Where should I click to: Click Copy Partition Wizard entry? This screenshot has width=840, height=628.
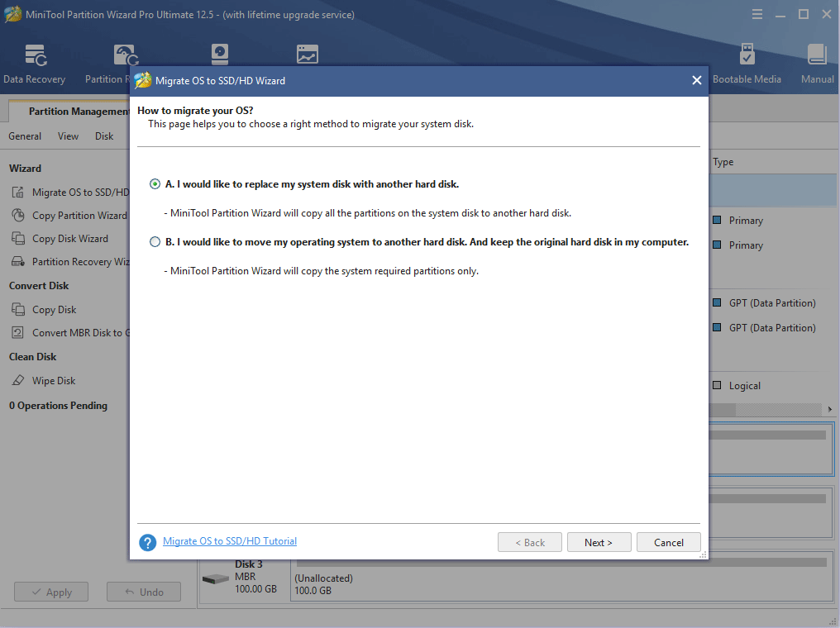[79, 215]
